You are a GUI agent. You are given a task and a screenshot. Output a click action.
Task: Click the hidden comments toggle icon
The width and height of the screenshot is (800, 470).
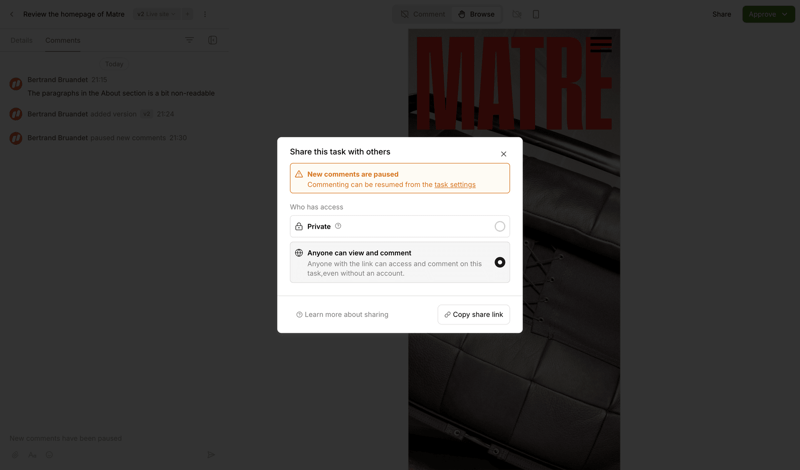point(517,14)
